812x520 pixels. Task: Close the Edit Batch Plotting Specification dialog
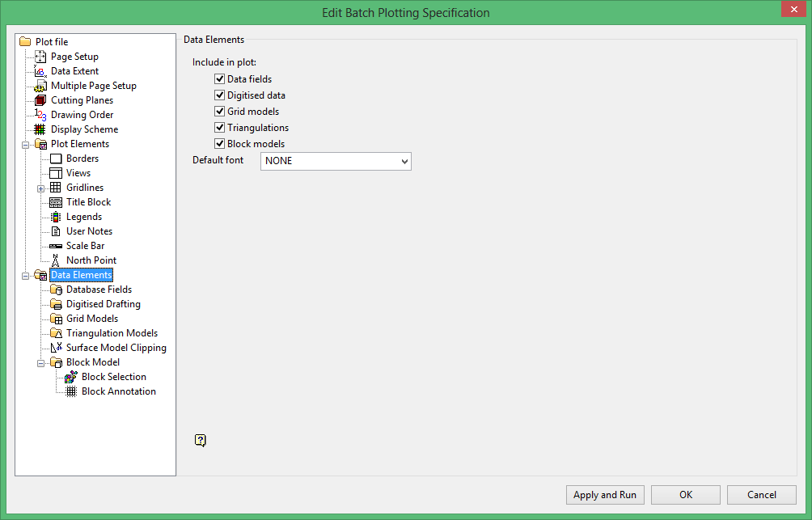(x=794, y=10)
